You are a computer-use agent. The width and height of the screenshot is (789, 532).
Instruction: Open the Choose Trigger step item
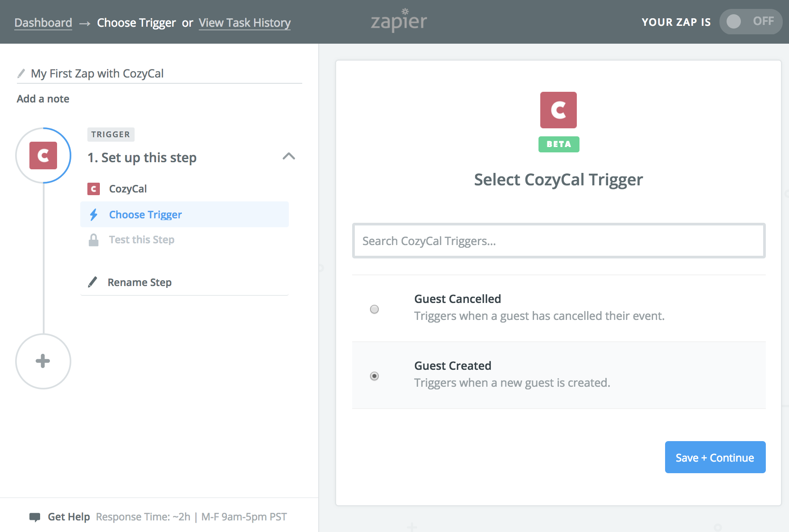pos(145,215)
